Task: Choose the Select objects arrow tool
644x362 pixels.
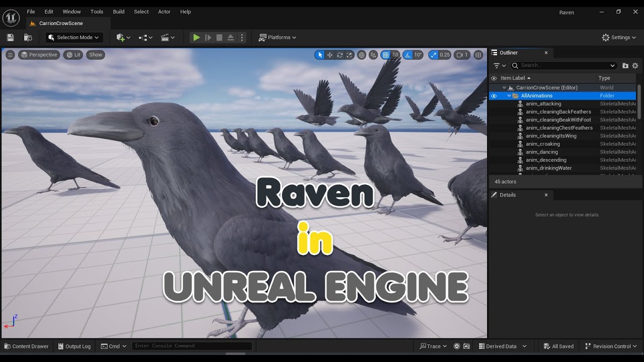Action: pyautogui.click(x=319, y=55)
